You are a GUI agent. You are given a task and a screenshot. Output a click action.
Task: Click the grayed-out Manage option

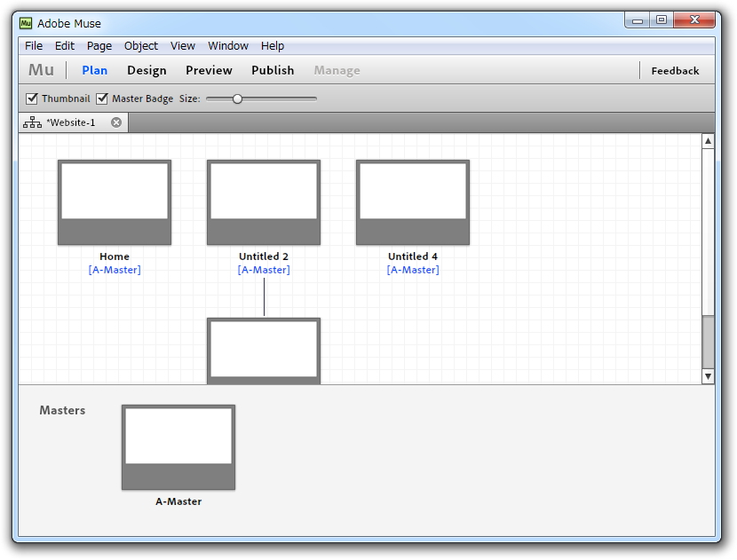[x=337, y=70]
